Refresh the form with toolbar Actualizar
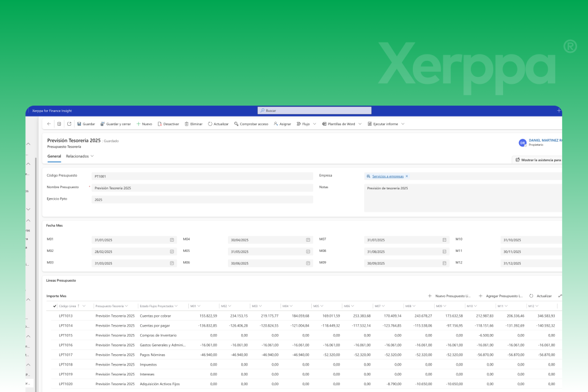Viewport: 588px width, 392px height. click(218, 124)
